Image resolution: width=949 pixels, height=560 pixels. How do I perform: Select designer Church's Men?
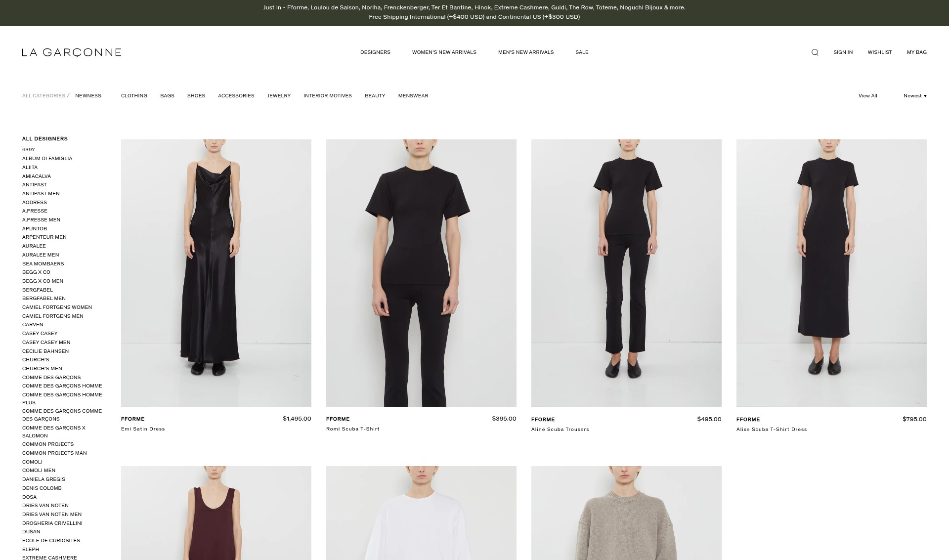tap(42, 369)
